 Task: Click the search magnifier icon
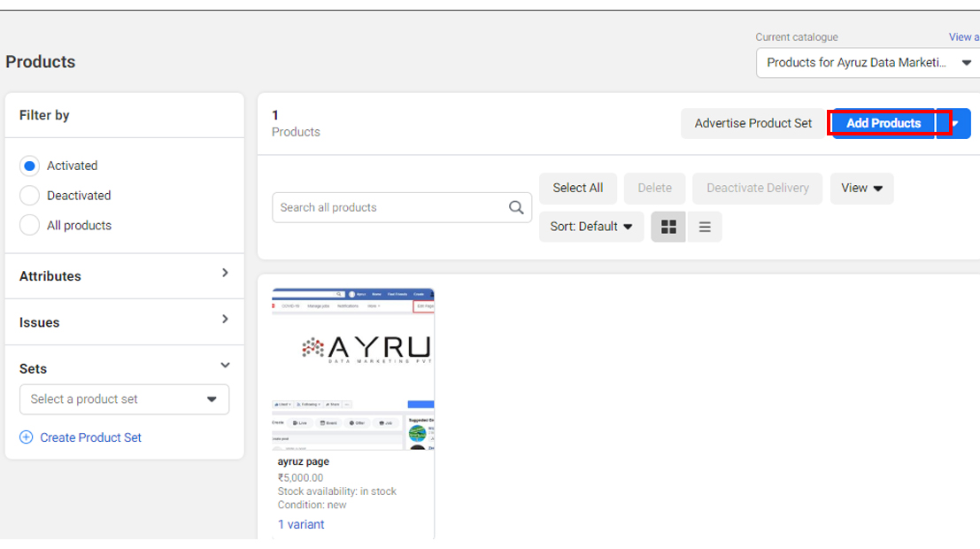pos(516,207)
